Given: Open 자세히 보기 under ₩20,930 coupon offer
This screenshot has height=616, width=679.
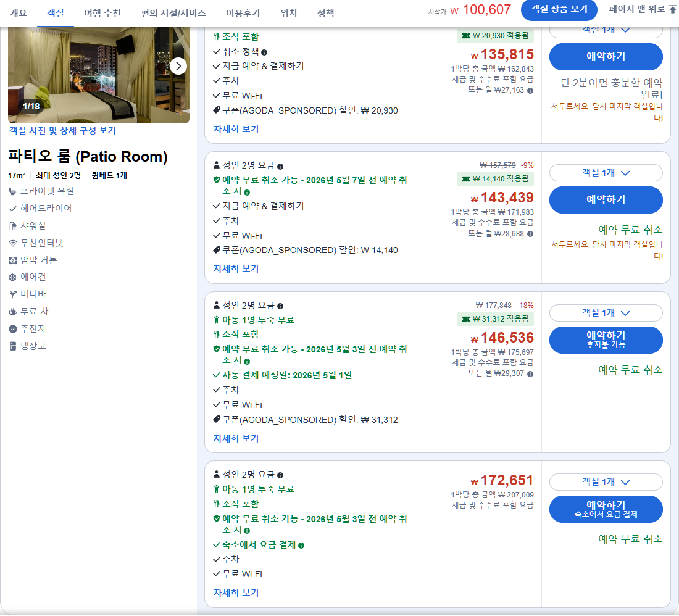Looking at the screenshot, I should (236, 129).
